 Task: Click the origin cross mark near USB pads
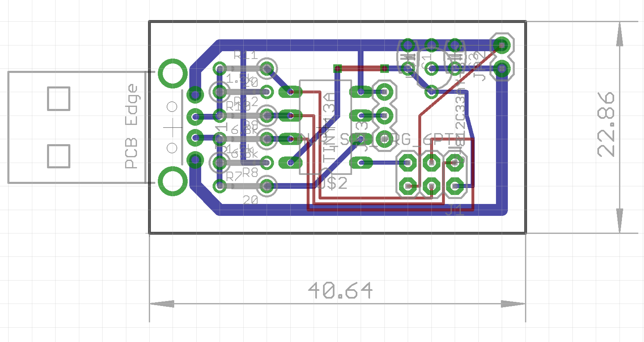(x=173, y=127)
